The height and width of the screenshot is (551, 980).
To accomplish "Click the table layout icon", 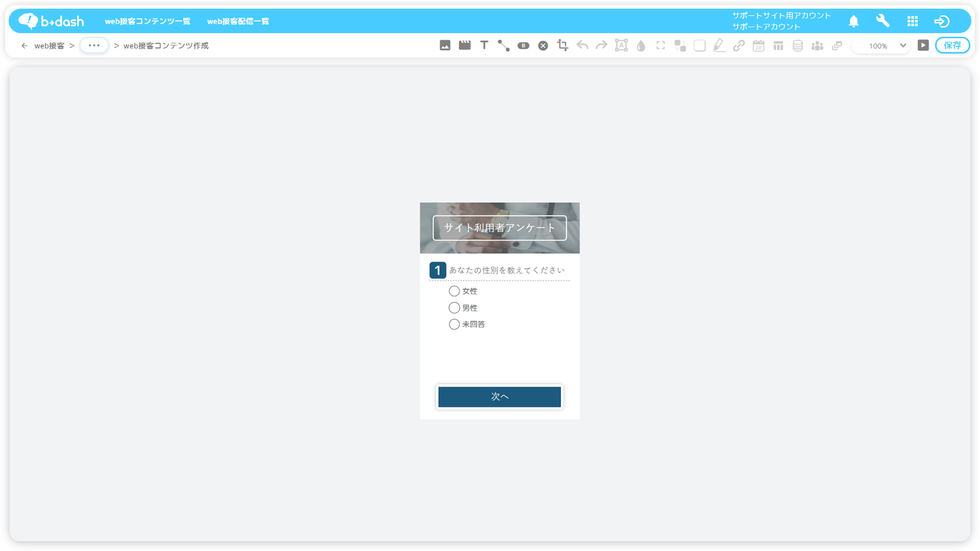I will [x=778, y=46].
